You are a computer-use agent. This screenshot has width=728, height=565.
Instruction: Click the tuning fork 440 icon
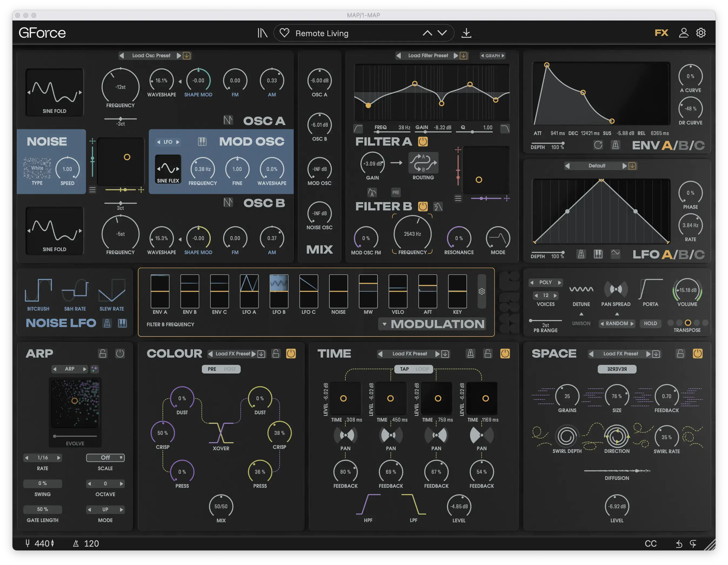(x=28, y=543)
